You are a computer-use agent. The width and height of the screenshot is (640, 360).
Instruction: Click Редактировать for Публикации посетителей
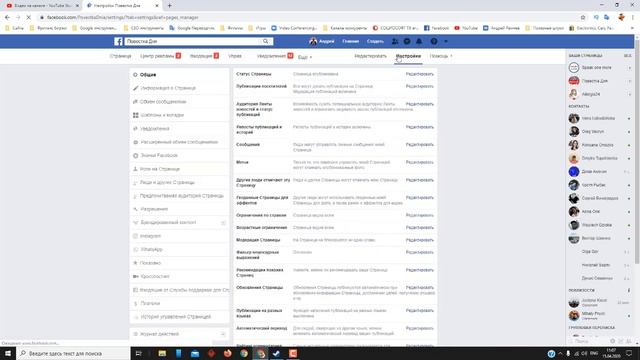[420, 87]
